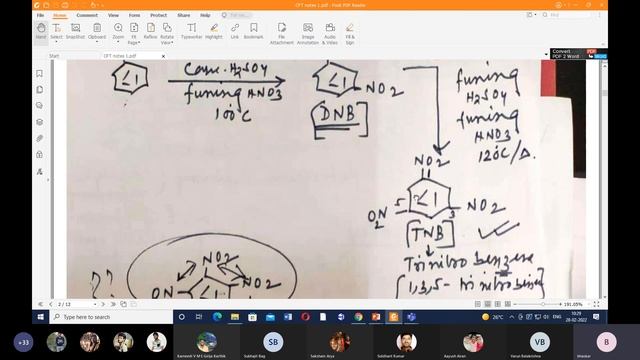The image size is (640, 360).
Task: Click the Find search box
Action: (x=567, y=15)
